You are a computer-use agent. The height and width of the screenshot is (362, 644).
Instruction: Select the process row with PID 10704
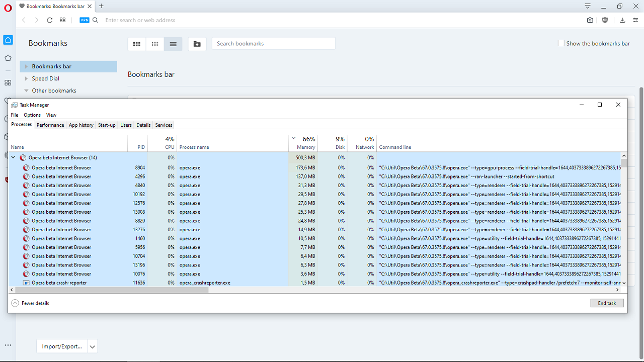click(314, 256)
